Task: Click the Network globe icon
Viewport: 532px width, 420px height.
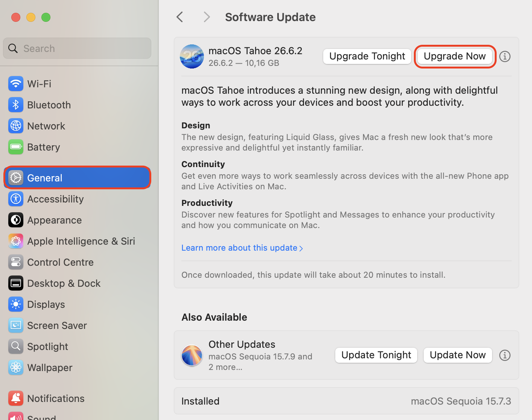Action: (16, 126)
